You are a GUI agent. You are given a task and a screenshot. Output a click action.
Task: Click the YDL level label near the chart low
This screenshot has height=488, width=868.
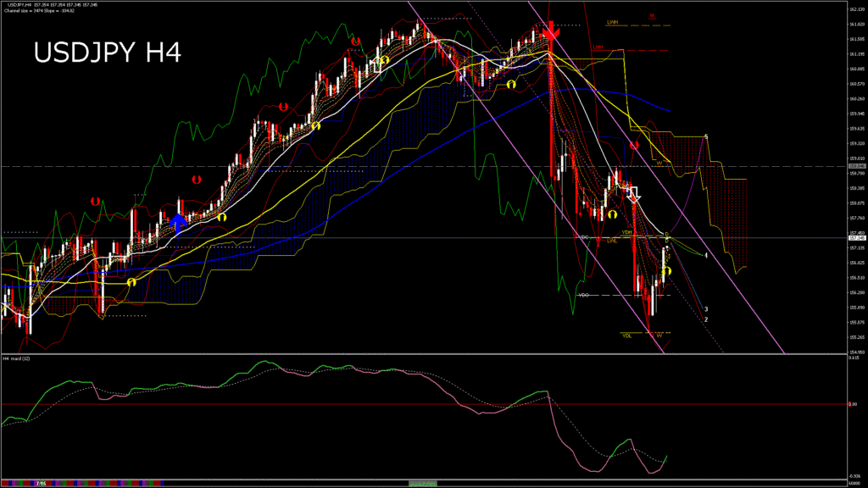coord(626,335)
